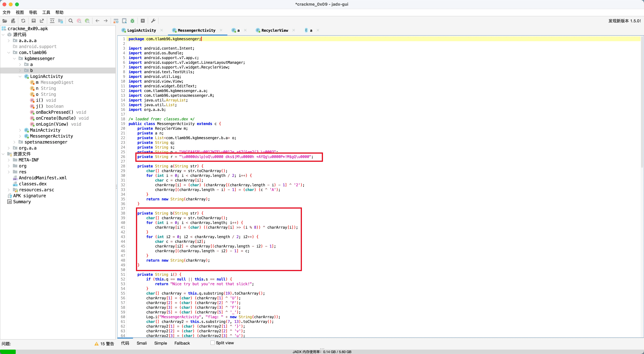644x354 pixels.
Task: Click the deobfuscation lock-gear icon
Action: [116, 21]
